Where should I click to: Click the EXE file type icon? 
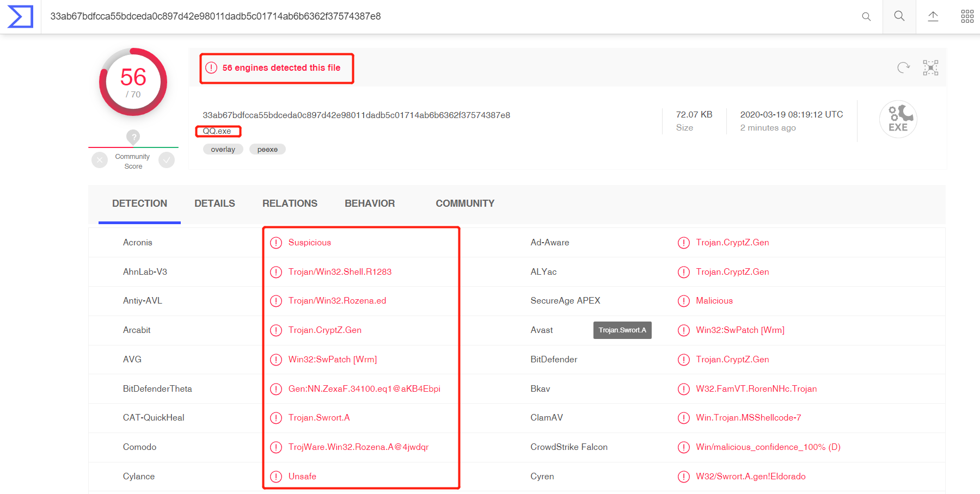[x=898, y=119]
